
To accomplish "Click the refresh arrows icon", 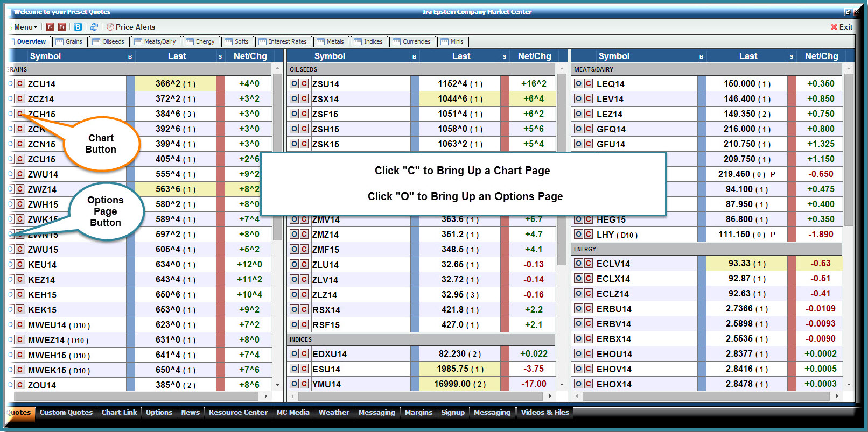I will [x=94, y=27].
